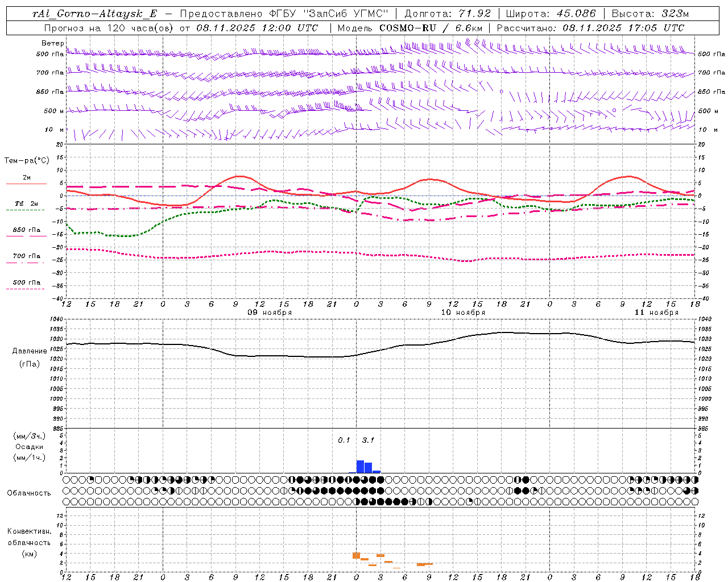Click the Давление panel label
Screen dimensions: 728x582
(29, 351)
